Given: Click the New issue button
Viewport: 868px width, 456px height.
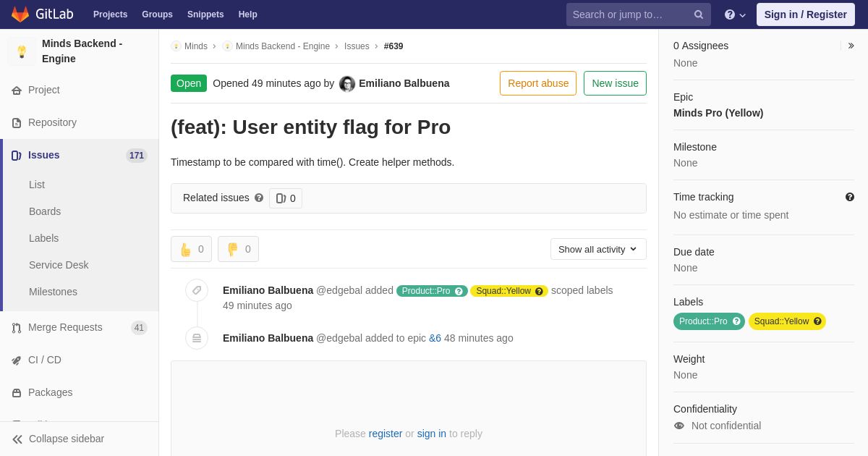Looking at the screenshot, I should point(615,83).
